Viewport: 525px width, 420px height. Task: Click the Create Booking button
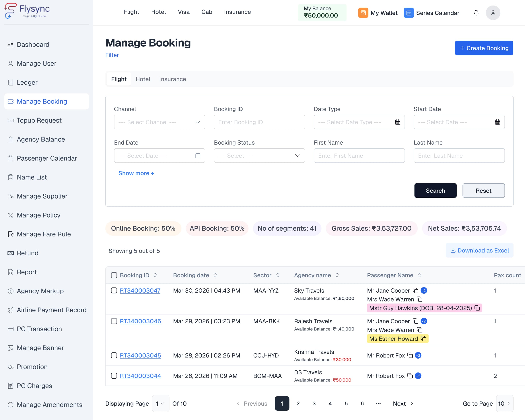pyautogui.click(x=484, y=48)
